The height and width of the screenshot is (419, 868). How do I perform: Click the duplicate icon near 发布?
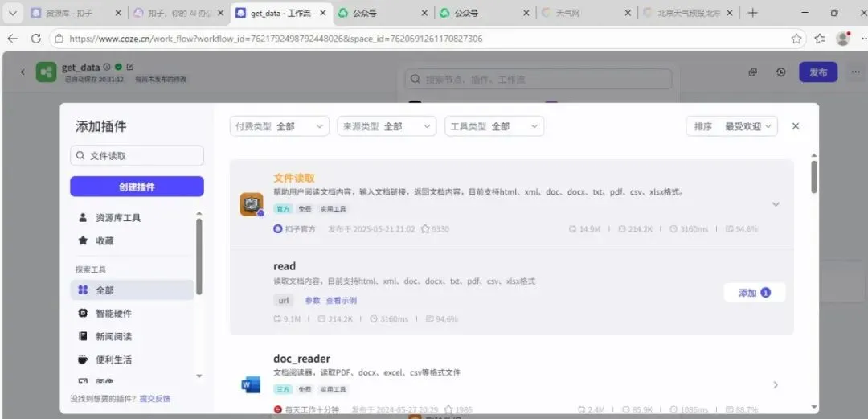click(753, 72)
